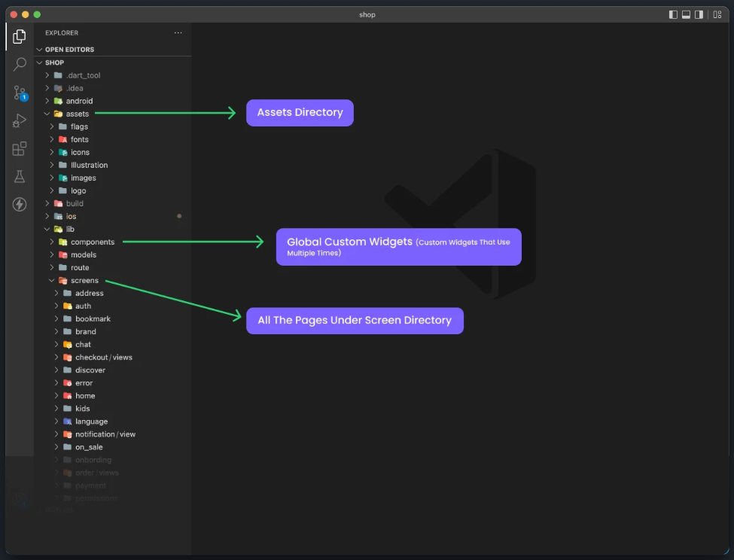Expand the .dart_tool folder chevron

point(47,75)
